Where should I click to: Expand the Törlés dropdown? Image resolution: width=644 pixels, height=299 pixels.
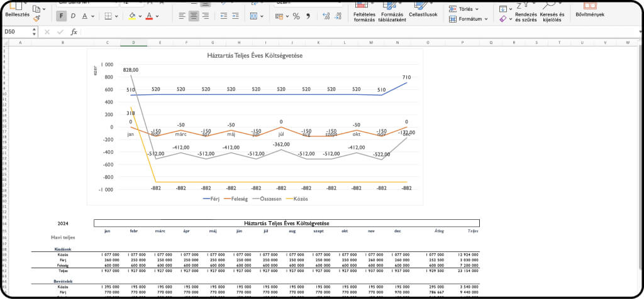coord(477,9)
